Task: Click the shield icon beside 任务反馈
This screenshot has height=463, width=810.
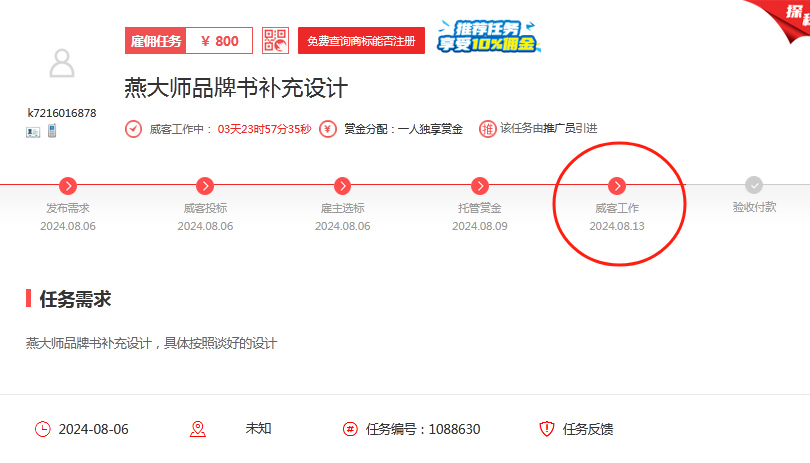Action: (x=547, y=429)
